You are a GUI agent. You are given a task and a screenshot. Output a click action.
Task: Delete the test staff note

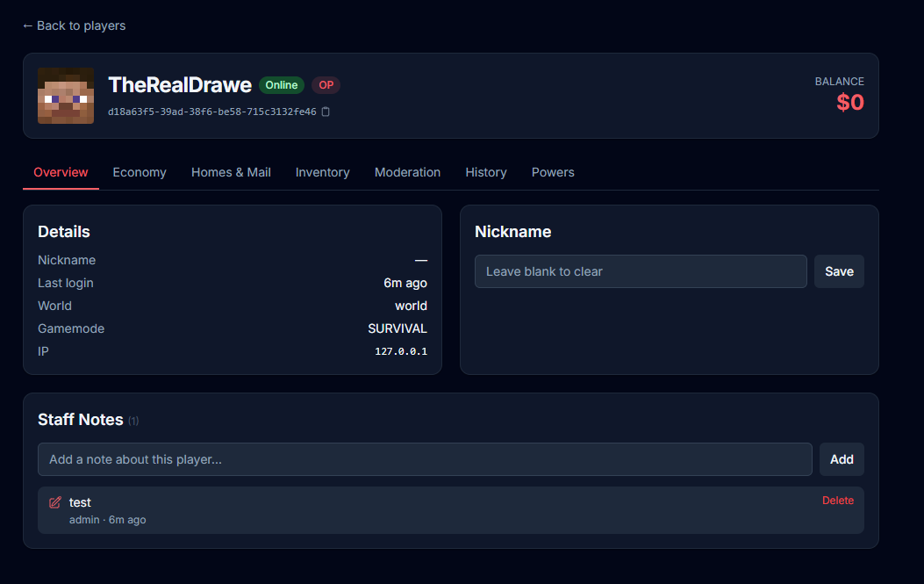(838, 501)
